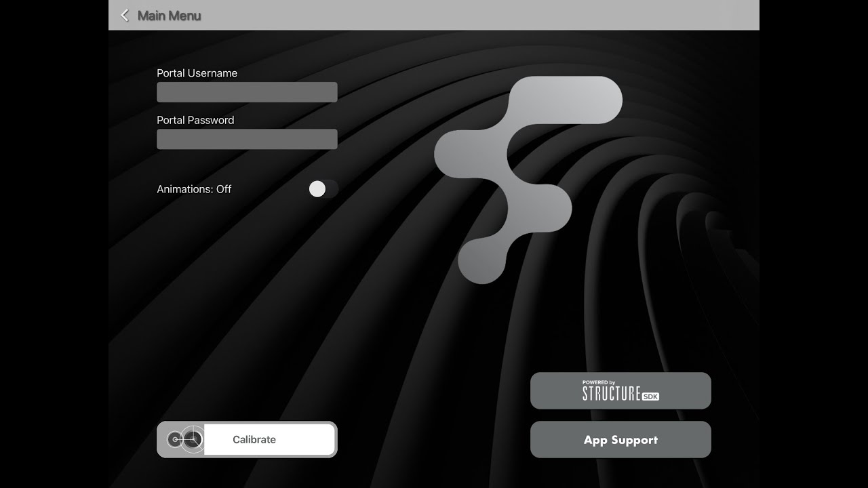
Task: Click the "Portal Username" label text
Action: pos(197,73)
